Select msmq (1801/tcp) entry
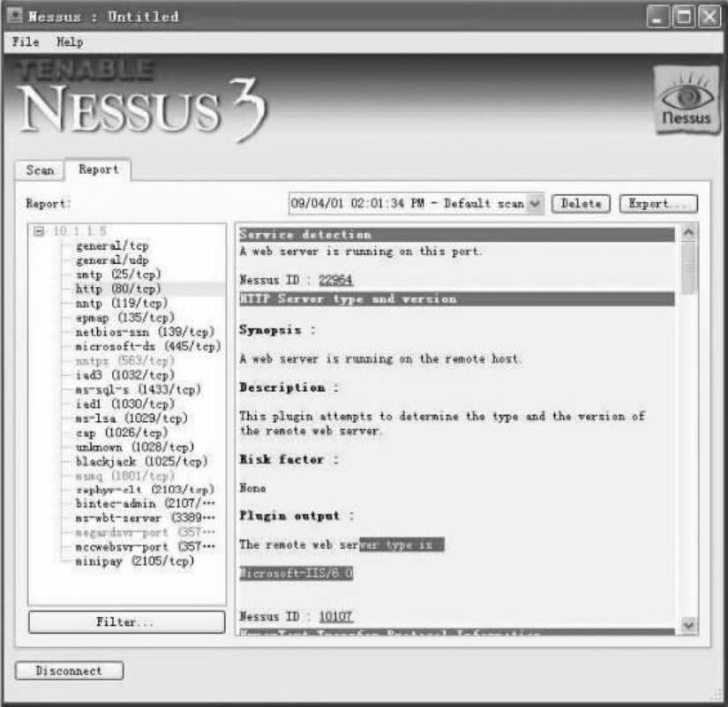Viewport: 728px width, 707px height. [x=125, y=476]
